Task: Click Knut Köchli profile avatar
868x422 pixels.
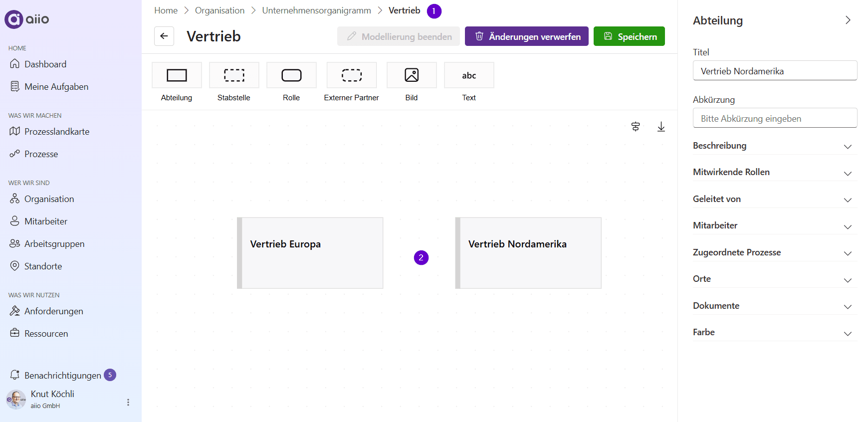Action: [x=16, y=400]
